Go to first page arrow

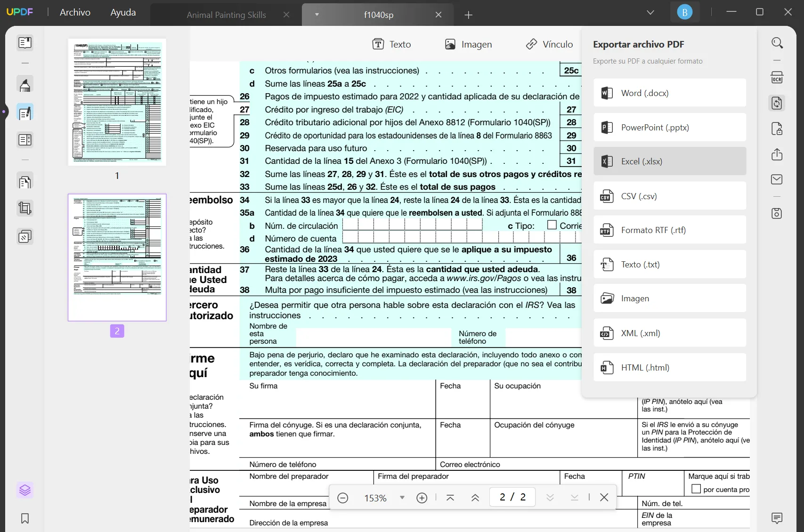pyautogui.click(x=450, y=498)
